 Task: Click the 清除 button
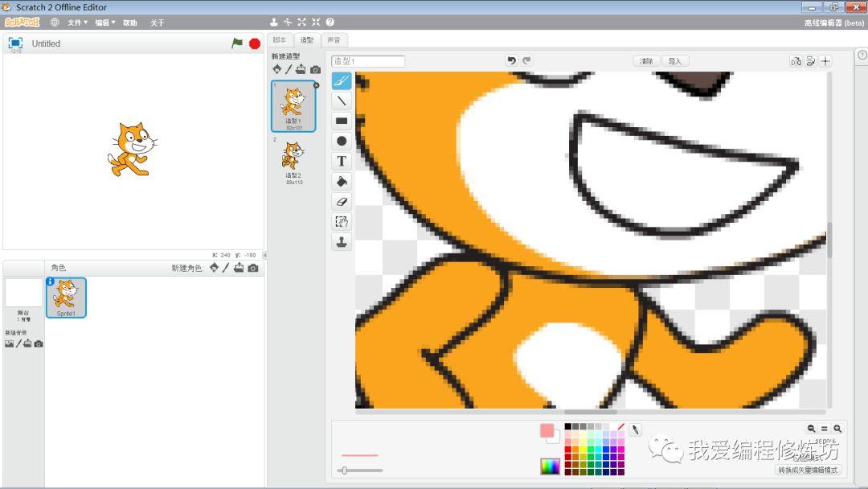coord(646,61)
